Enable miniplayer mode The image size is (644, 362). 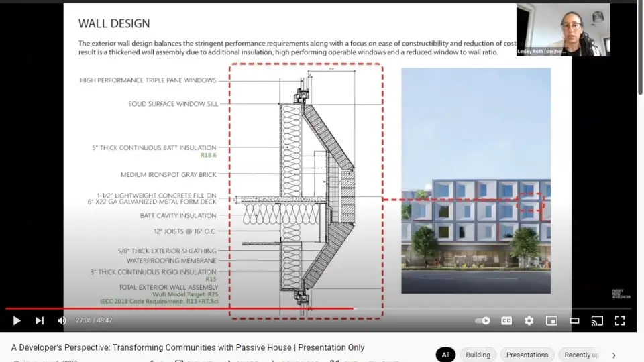(x=551, y=321)
